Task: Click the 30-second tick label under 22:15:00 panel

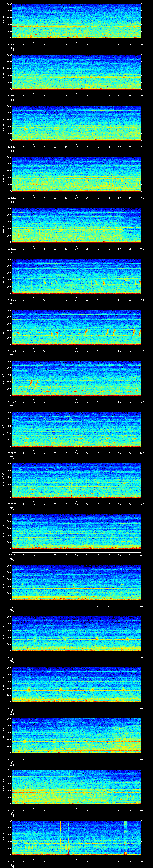Action: point(76,95)
